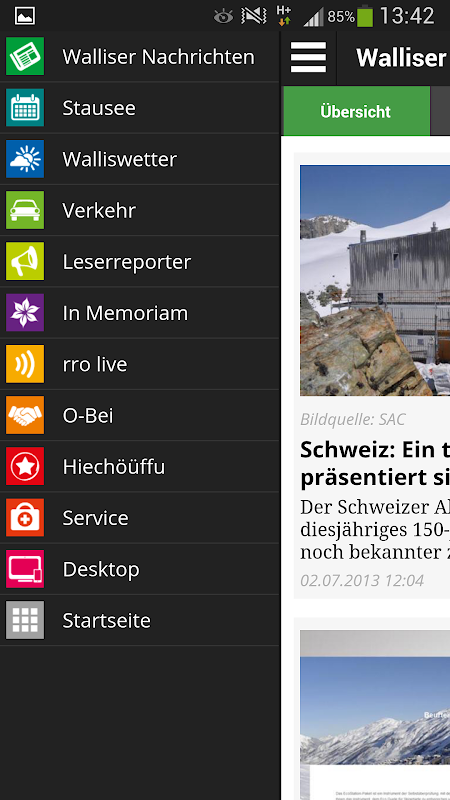Choose the Verkehr menu entry
The image size is (450, 800).
click(140, 210)
